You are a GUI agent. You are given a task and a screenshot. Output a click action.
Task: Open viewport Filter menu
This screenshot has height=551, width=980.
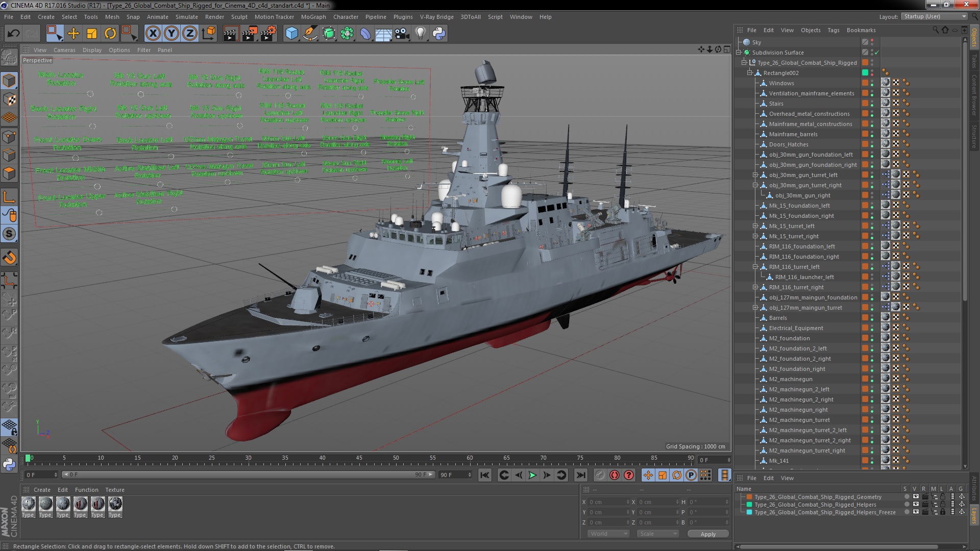(144, 50)
